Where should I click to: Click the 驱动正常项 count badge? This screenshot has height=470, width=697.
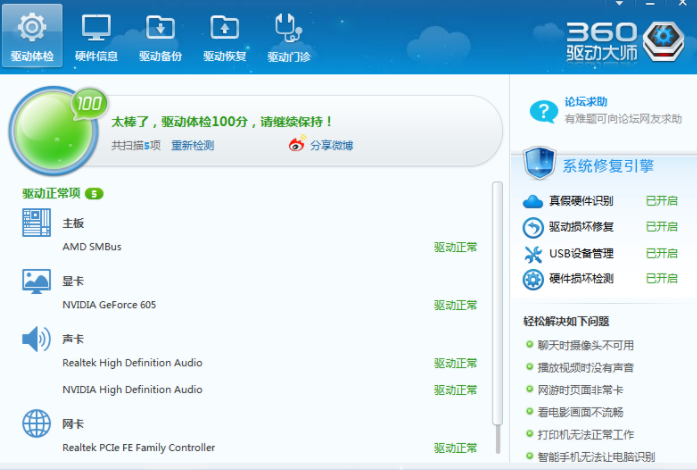coord(94,194)
